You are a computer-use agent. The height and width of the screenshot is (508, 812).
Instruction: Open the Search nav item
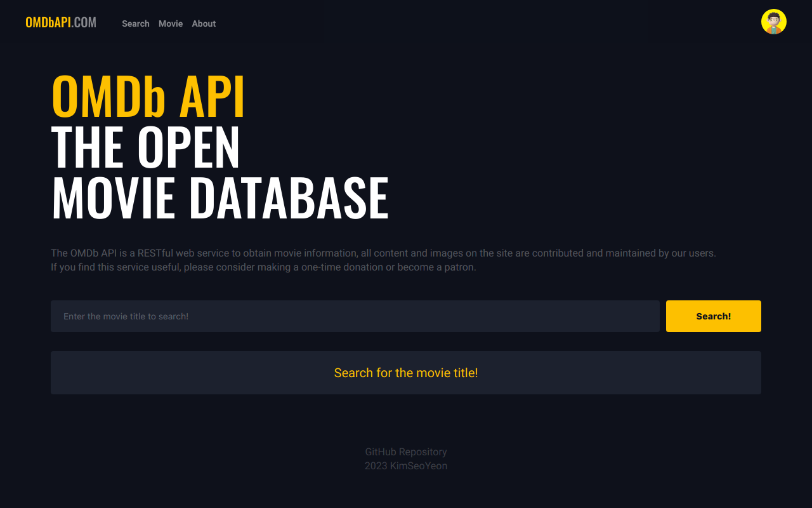coord(136,23)
